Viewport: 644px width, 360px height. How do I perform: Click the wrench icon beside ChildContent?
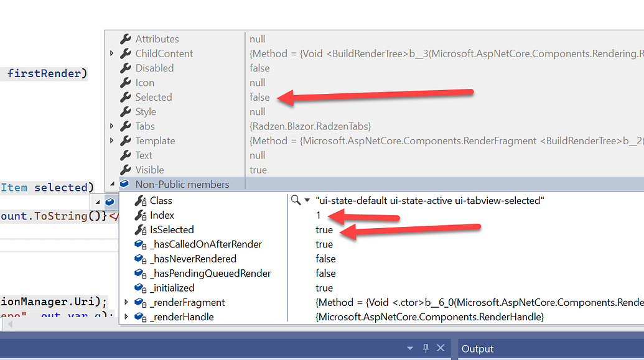coord(126,53)
